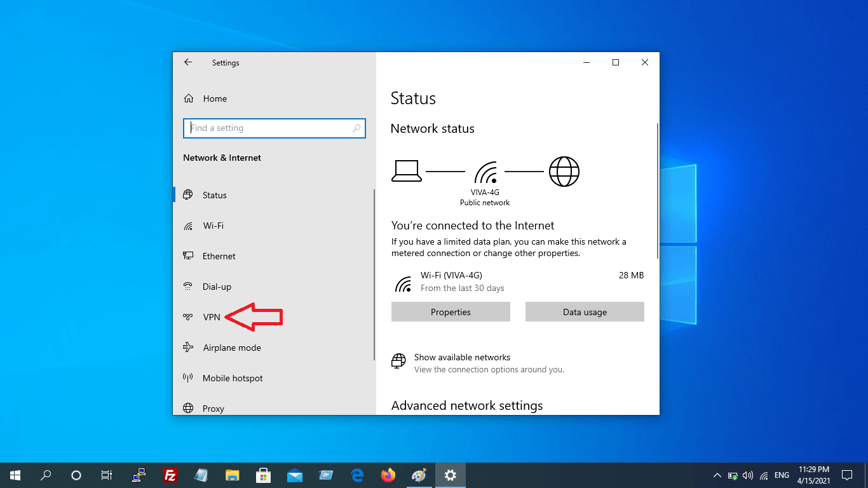
Task: Open Wi-Fi settings page
Action: click(213, 226)
